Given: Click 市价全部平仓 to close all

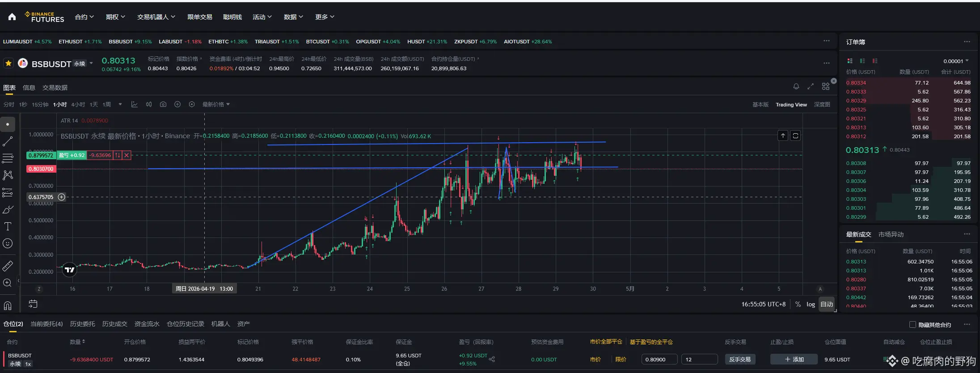Looking at the screenshot, I should 606,342.
